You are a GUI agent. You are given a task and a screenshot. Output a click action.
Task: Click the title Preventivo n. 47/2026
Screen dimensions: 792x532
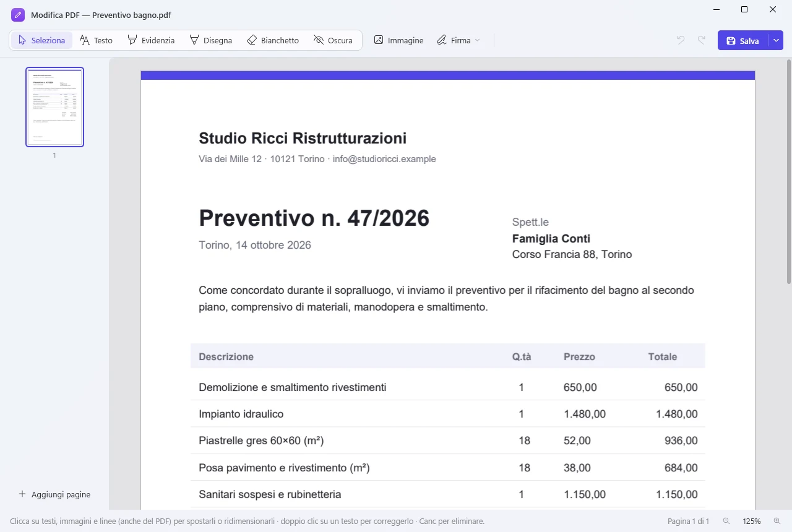(x=314, y=218)
